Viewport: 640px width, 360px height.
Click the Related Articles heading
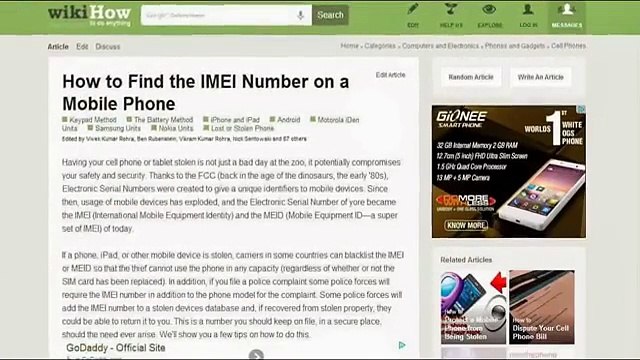(466, 260)
